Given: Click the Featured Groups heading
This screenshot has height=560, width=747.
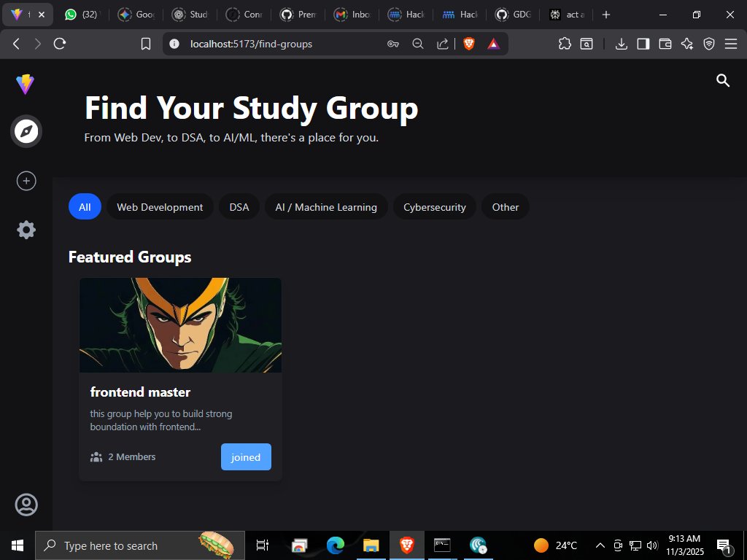Looking at the screenshot, I should point(130,257).
